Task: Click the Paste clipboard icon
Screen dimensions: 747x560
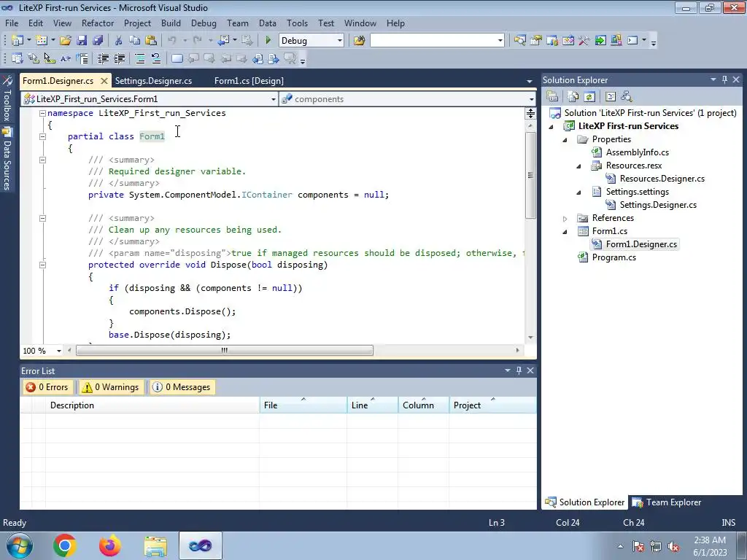Action: (151, 41)
